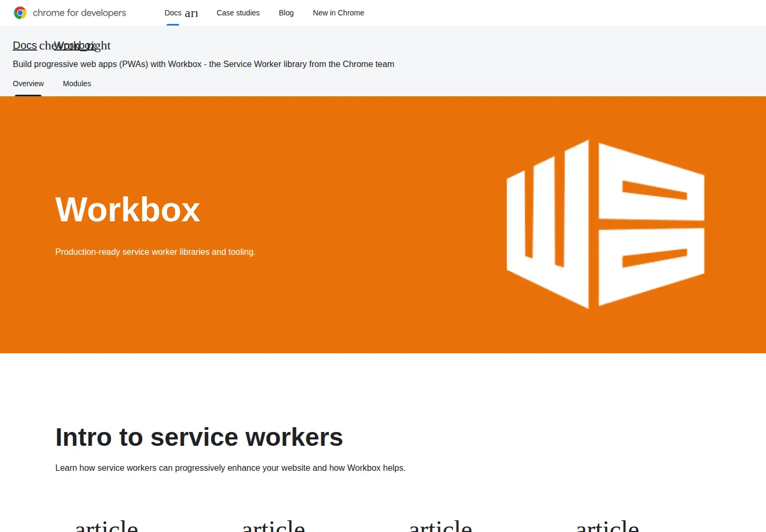Viewport: 766px width, 532px height.
Task: Select New in Chrome in top navigation
Action: [338, 13]
